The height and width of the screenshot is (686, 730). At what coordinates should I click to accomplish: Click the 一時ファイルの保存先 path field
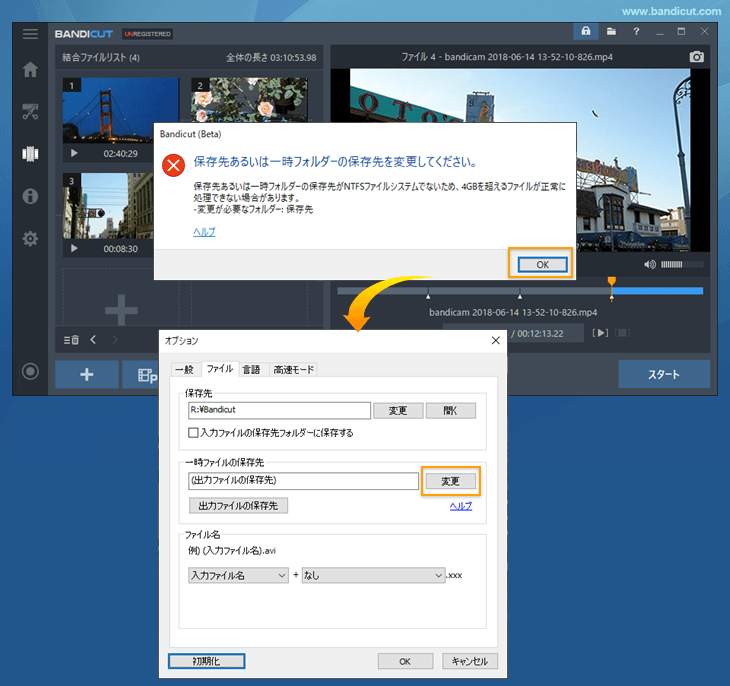click(304, 481)
